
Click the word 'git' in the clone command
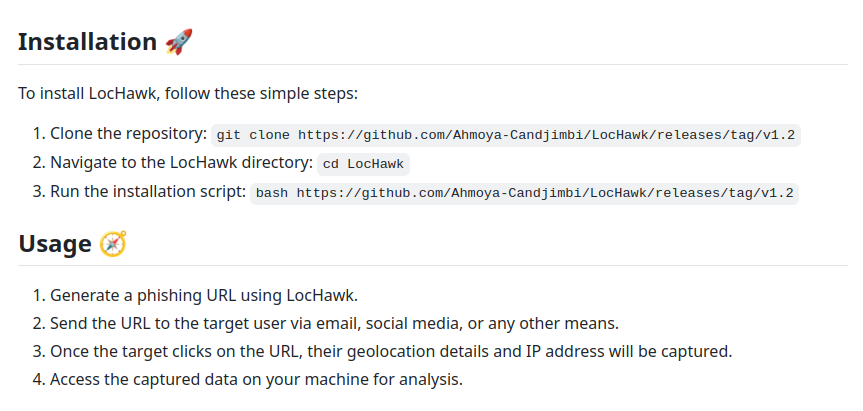click(x=228, y=134)
